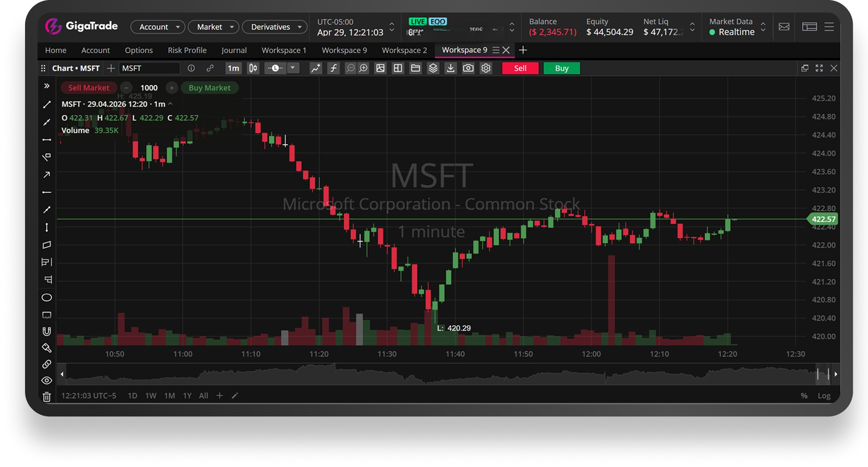Toggle magnet snap mode

tap(46, 331)
